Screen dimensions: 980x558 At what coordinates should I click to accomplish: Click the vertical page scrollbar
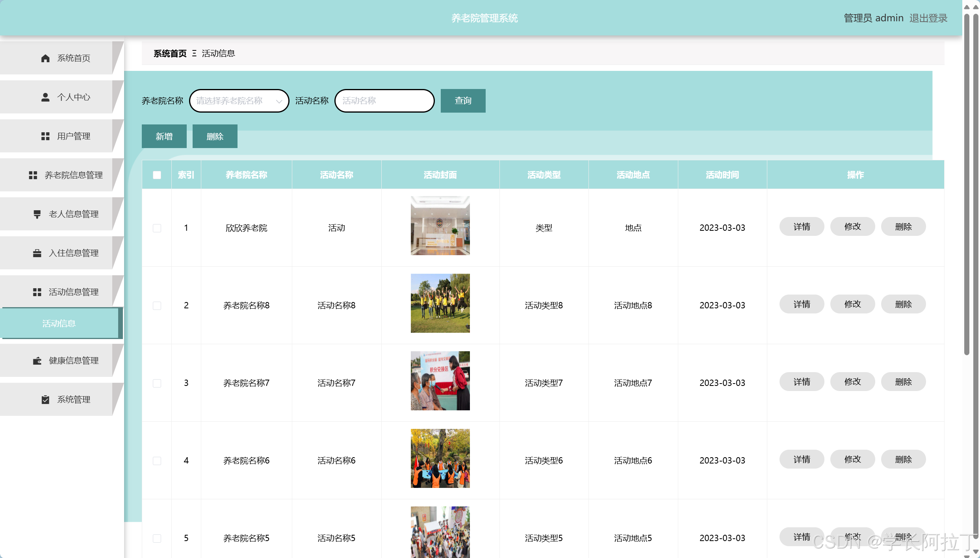(967, 185)
